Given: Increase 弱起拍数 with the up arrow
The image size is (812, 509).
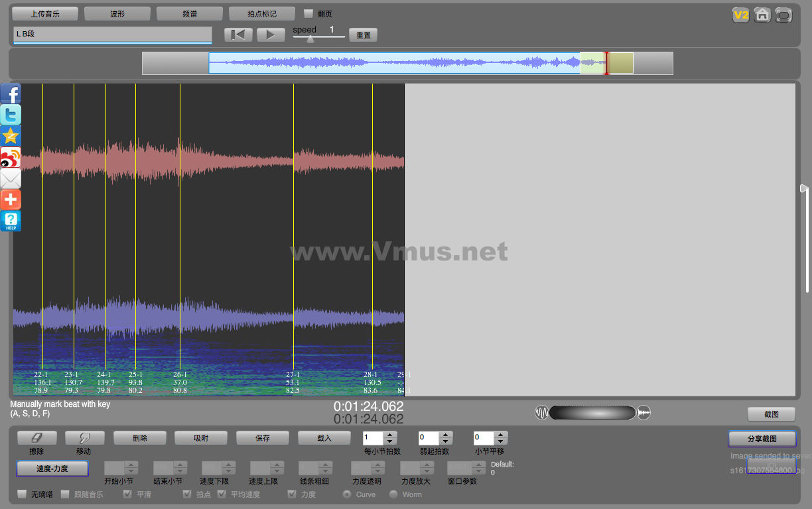Looking at the screenshot, I should point(446,435).
